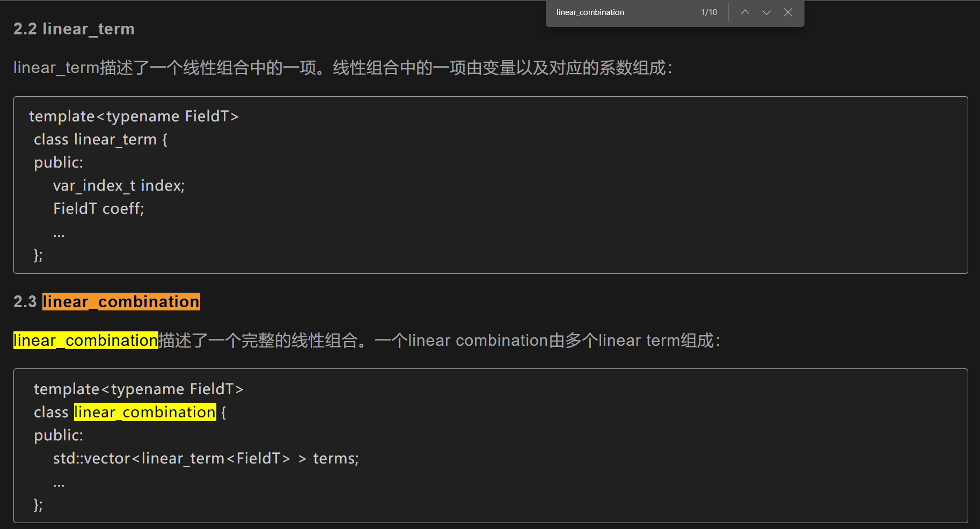Screen dimensions: 980x529
Task: Go to previous find match
Action: pos(745,12)
